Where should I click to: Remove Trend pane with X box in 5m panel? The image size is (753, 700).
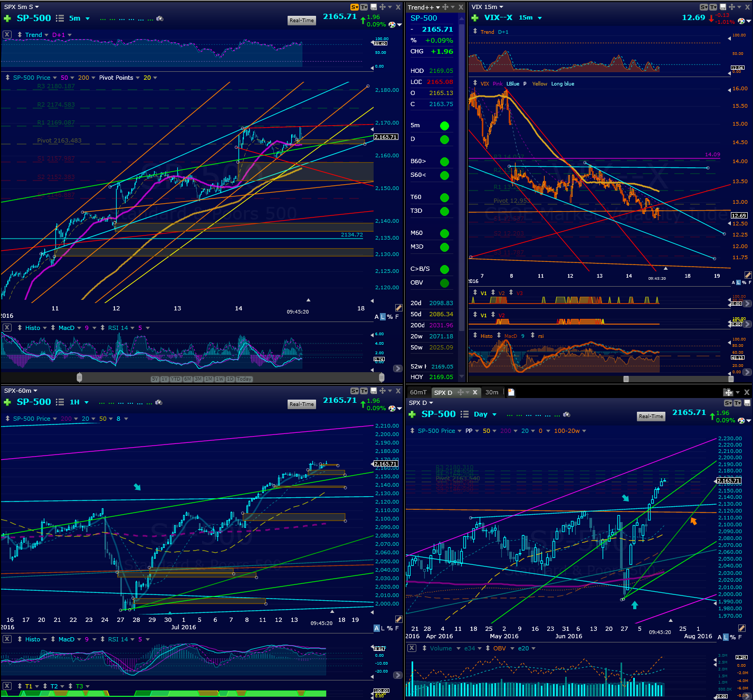(7, 34)
